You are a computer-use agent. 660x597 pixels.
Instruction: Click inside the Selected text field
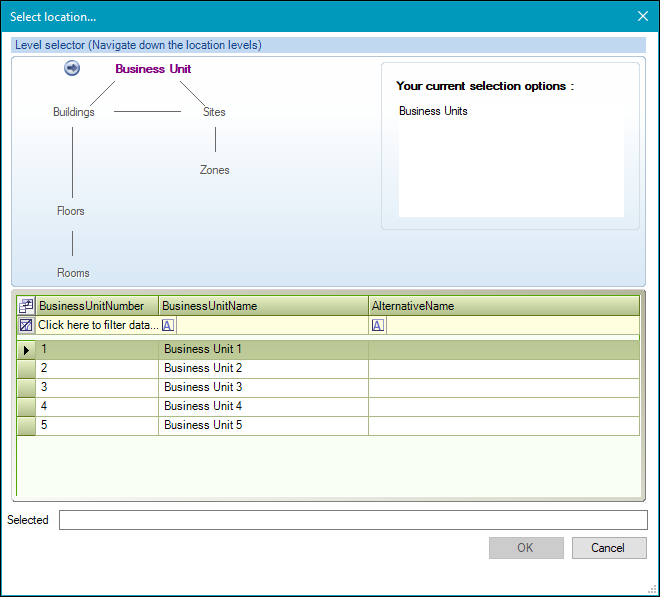(353, 520)
